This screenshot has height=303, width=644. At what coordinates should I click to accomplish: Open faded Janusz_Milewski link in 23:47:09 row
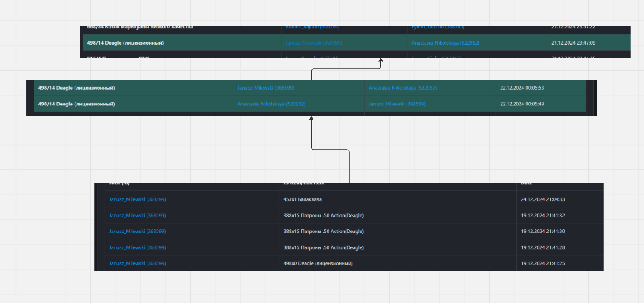(313, 43)
